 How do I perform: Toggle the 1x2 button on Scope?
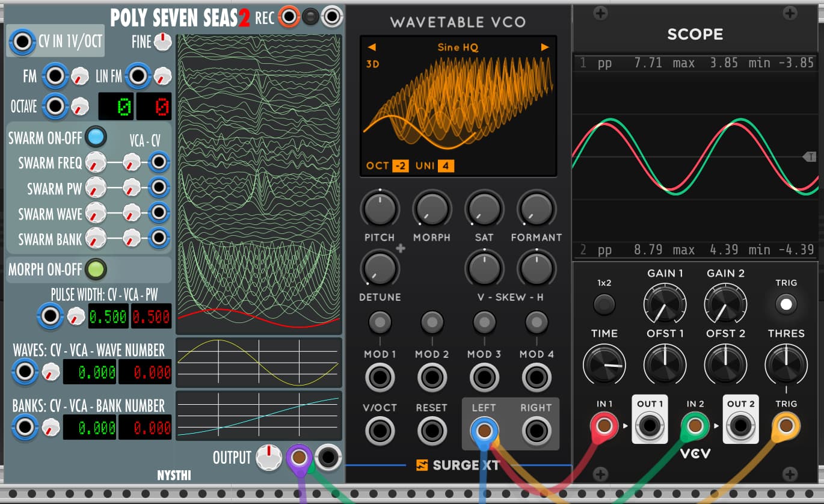pos(604,304)
